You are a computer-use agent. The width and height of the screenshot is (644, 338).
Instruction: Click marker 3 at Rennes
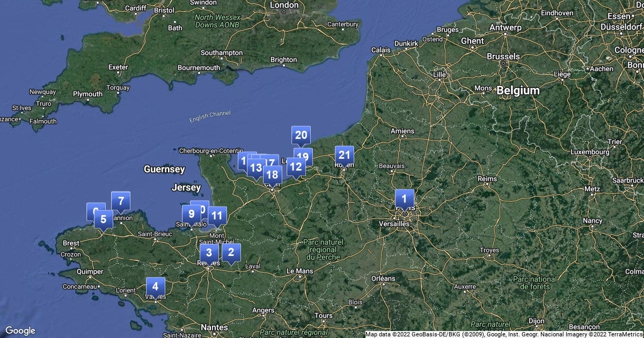coord(209,252)
